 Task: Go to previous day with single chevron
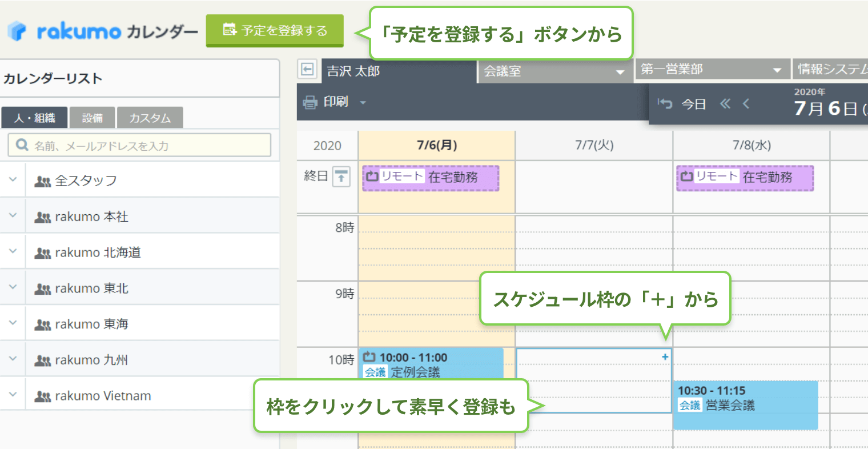point(746,103)
